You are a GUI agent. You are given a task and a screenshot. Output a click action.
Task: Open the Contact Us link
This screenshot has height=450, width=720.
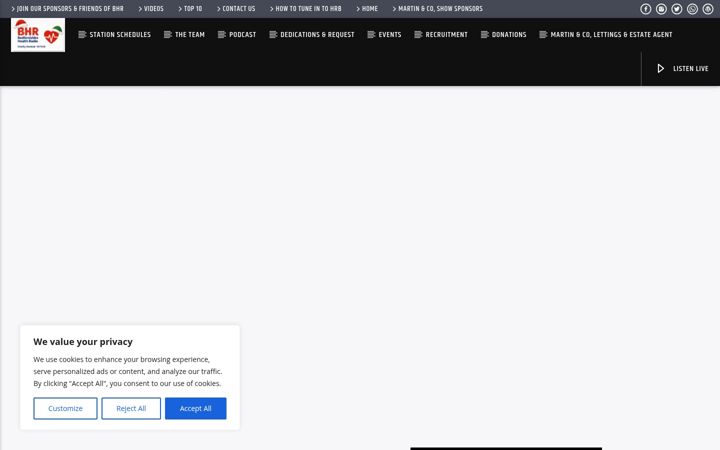(236, 9)
